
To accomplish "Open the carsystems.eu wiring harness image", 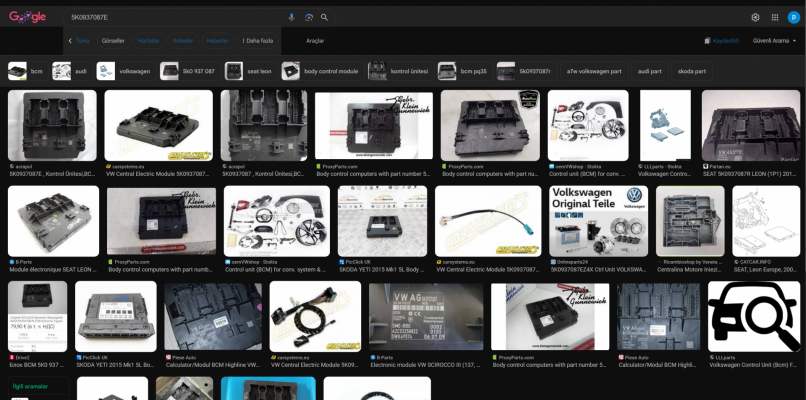I will pos(315,316).
